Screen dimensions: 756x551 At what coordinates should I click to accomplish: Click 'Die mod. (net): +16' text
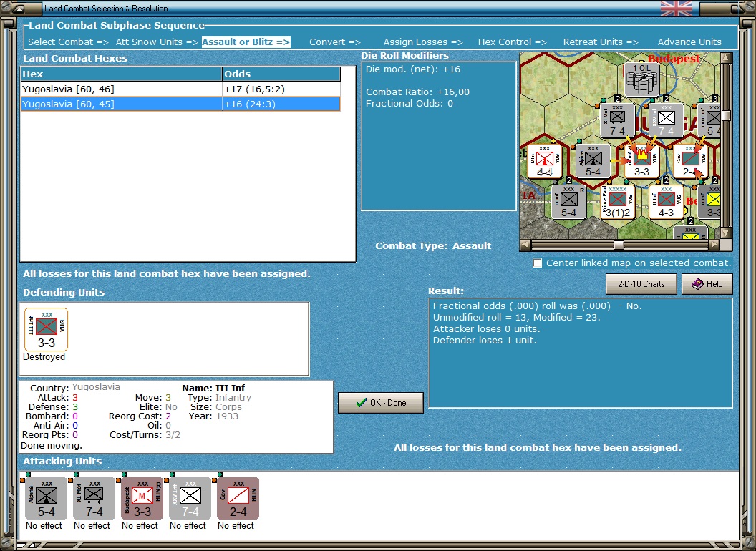(x=412, y=69)
